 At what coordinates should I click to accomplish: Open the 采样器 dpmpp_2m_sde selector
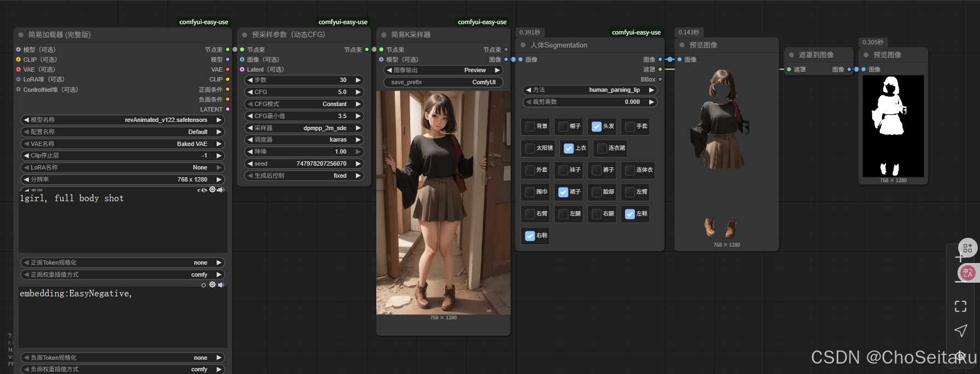click(x=304, y=128)
